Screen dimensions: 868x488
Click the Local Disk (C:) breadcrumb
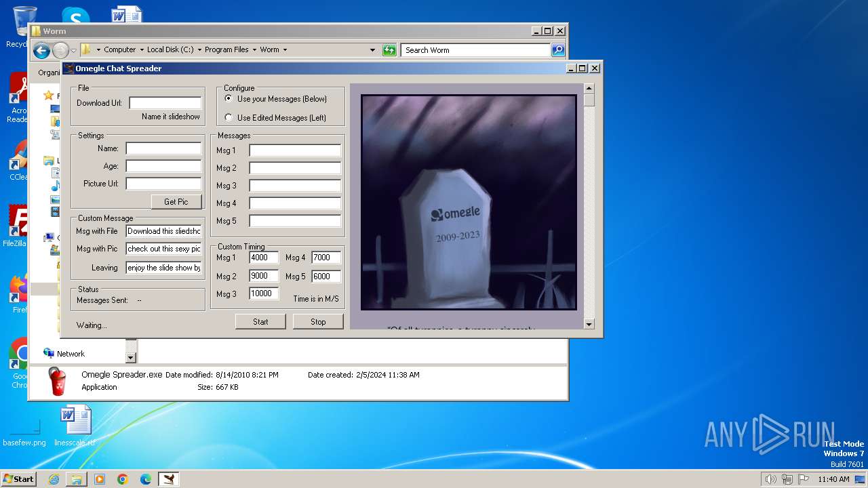click(x=170, y=50)
